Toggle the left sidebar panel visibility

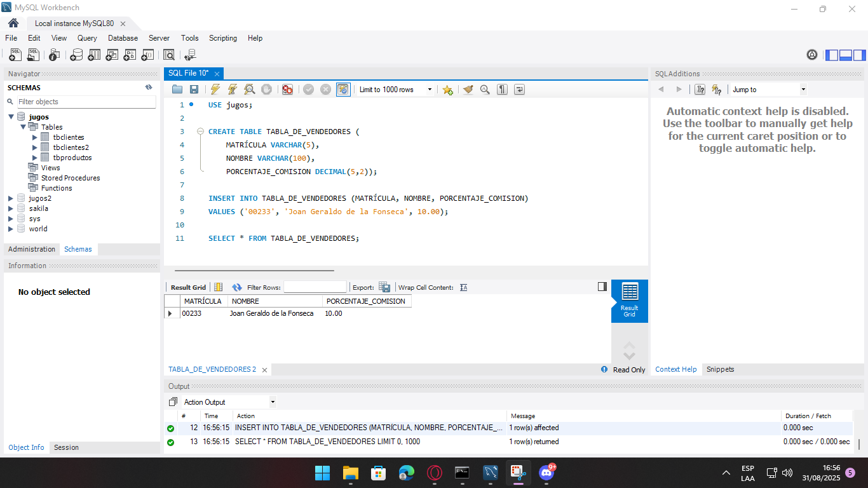832,55
